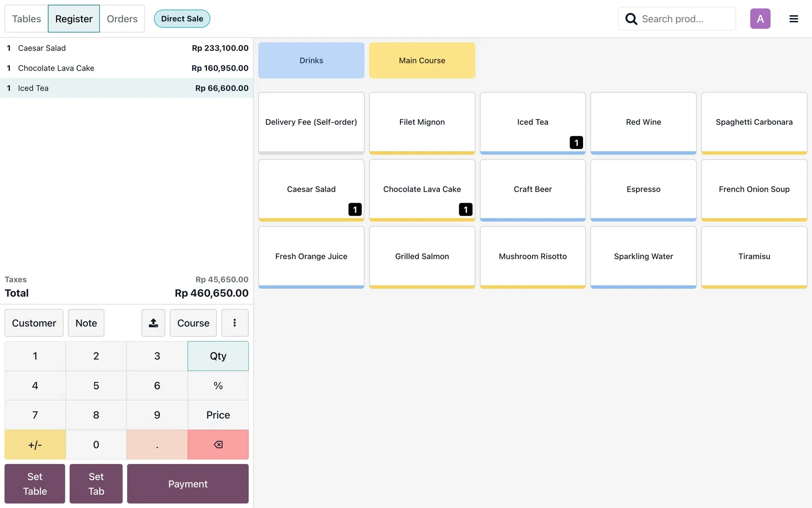Add French Onion Soup product
Viewport: 812px width, 508px height.
(x=754, y=190)
